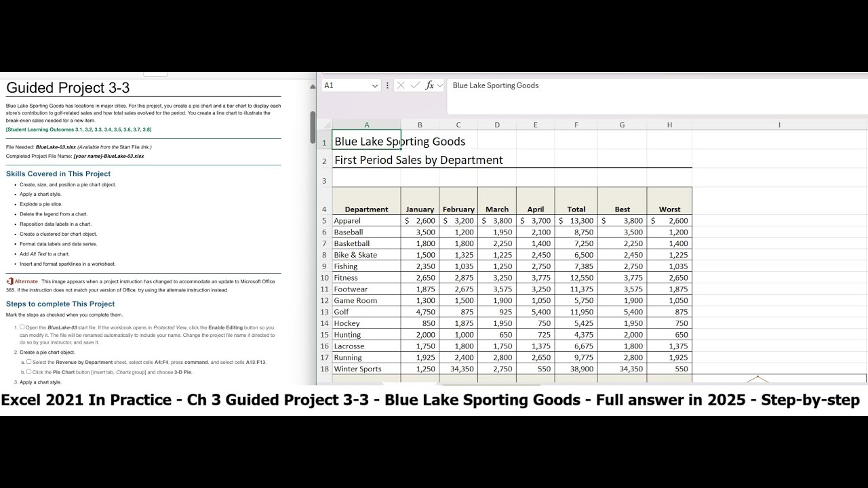Select cell A1 Blue Lake Sporting Goods

[366, 141]
